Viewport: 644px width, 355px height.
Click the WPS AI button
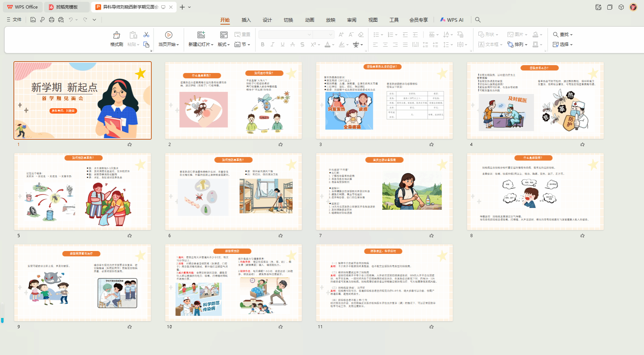(452, 20)
